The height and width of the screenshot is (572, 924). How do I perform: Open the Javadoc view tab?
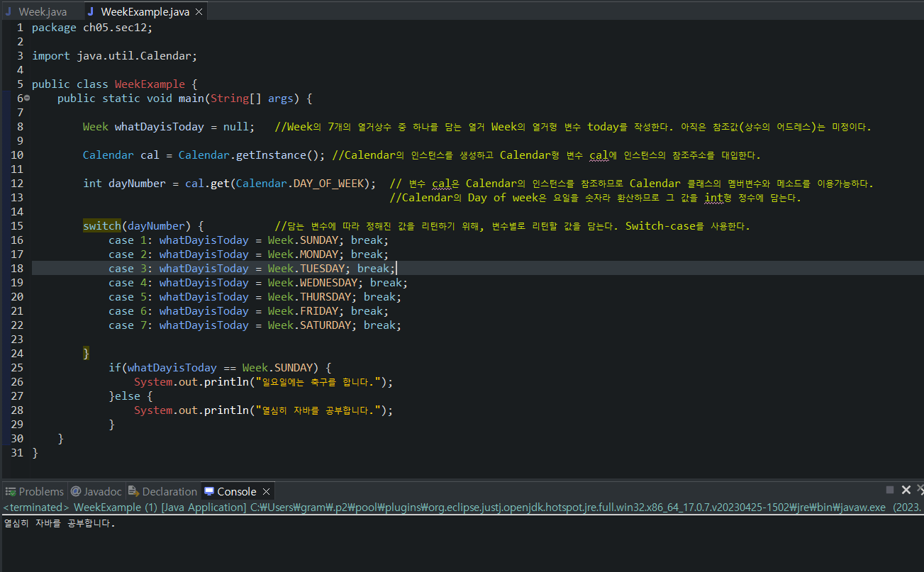coord(97,491)
